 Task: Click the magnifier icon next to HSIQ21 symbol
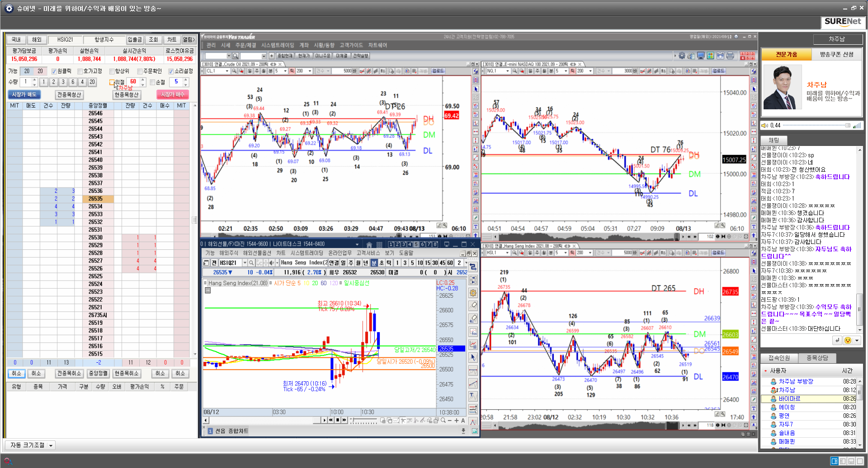[251, 263]
